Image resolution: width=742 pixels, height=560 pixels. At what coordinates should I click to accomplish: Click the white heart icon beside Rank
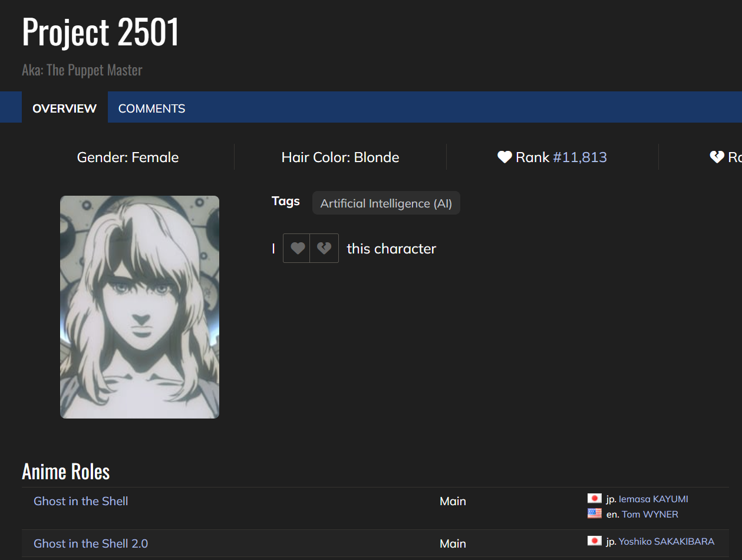504,157
